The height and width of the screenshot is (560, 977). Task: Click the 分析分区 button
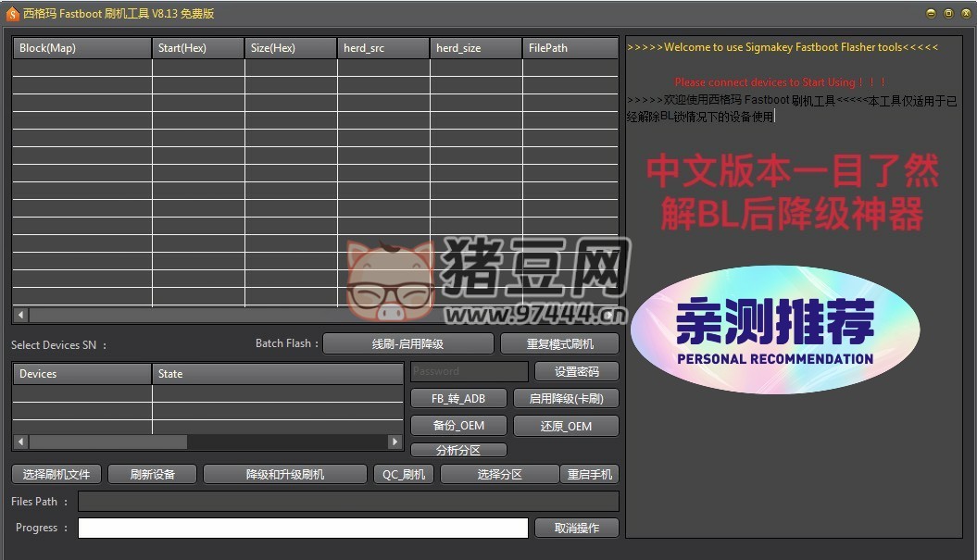[458, 450]
